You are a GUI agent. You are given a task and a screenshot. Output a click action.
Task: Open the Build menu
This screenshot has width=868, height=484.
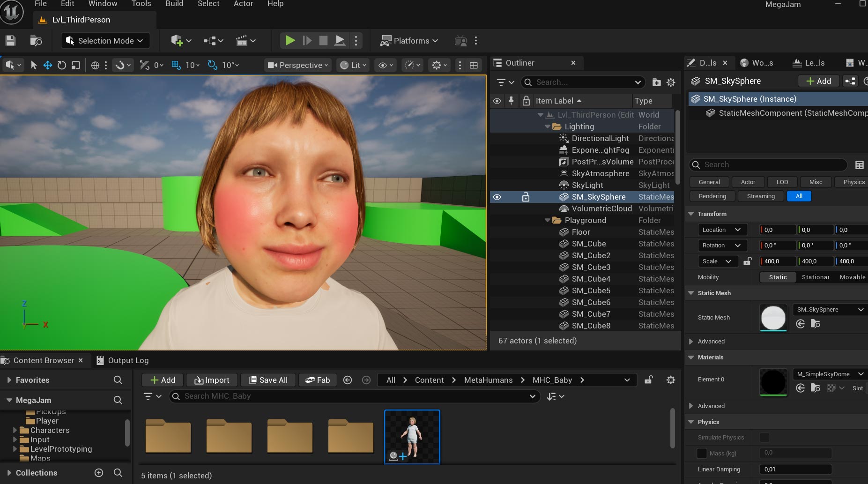tap(174, 4)
